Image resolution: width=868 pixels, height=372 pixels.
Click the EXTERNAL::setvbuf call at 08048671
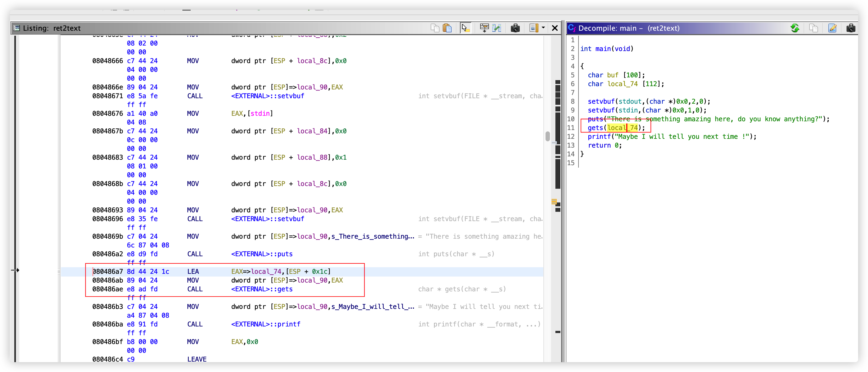(268, 96)
